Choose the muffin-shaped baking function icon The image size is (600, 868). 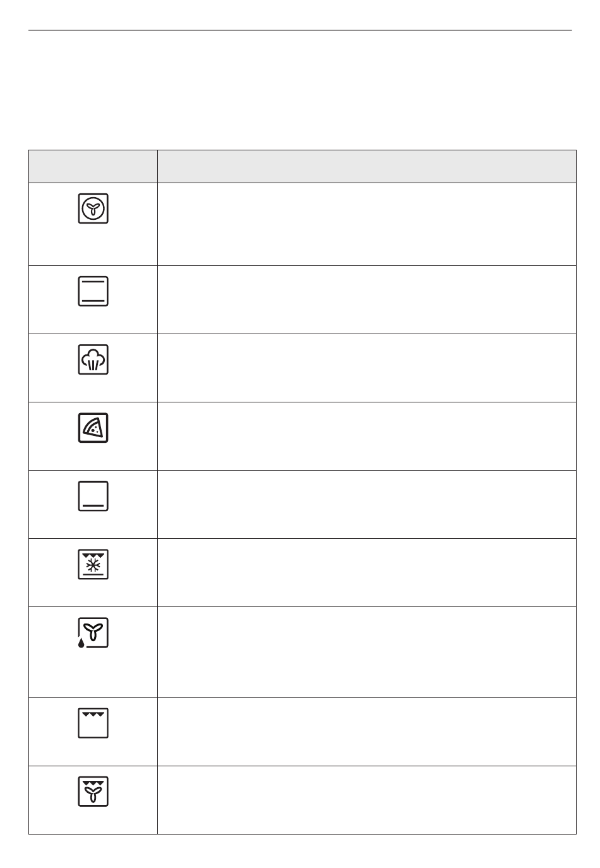tap(93, 359)
